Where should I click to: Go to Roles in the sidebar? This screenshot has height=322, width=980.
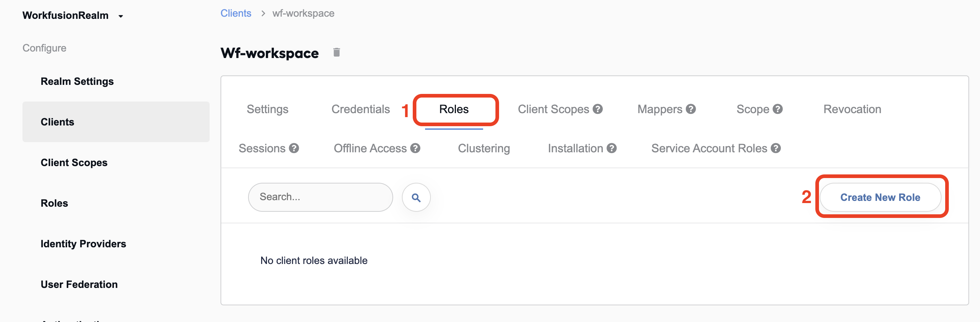(54, 203)
